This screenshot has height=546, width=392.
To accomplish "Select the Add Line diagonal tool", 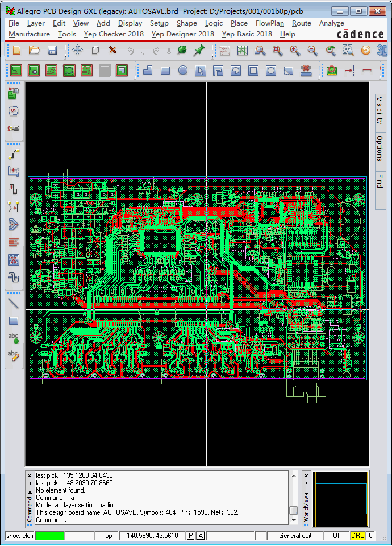I will pos(14,303).
